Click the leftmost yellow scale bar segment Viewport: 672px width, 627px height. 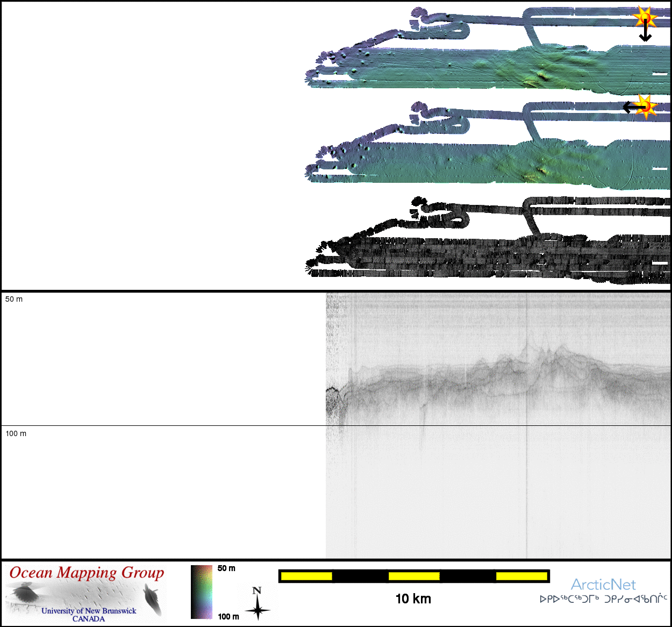pyautogui.click(x=306, y=576)
